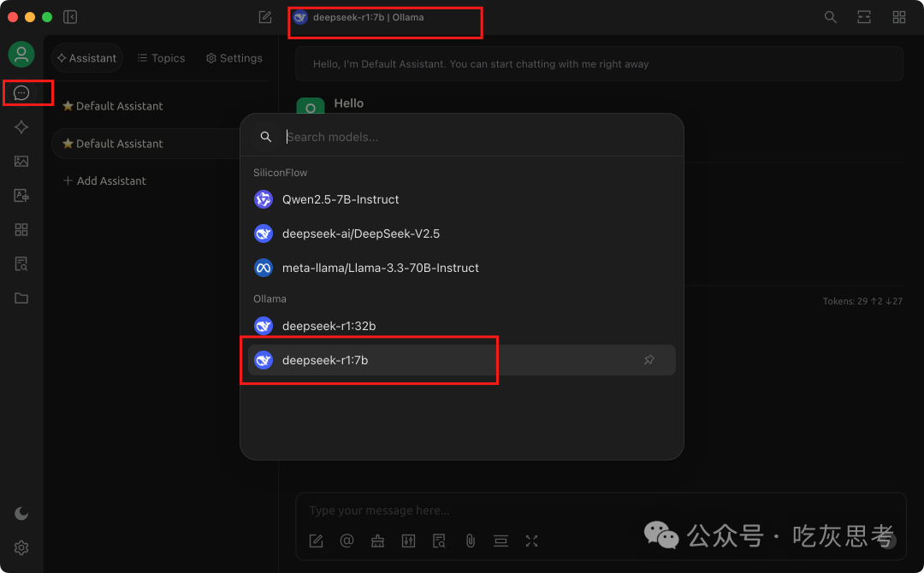Open the knowledge base icon in sidebar
Screen dimensions: 924x573
tap(21, 263)
